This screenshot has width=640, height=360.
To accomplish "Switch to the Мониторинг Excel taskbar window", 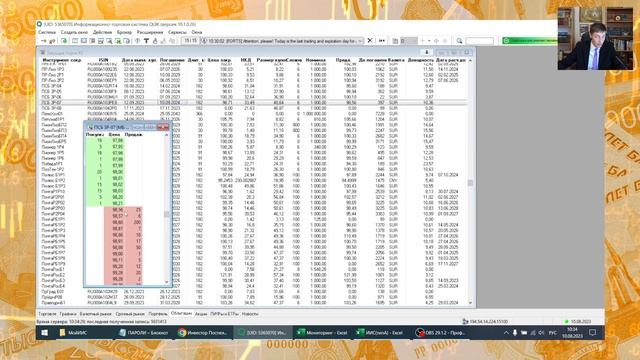I will click(322, 333).
